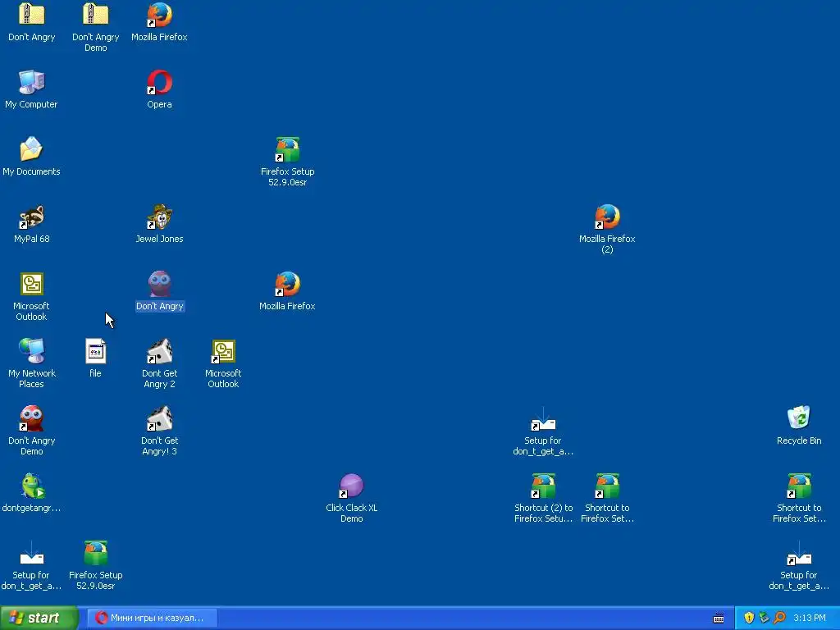
Task: Select the Mozilla Firefox (2) shortcut
Action: 607,217
